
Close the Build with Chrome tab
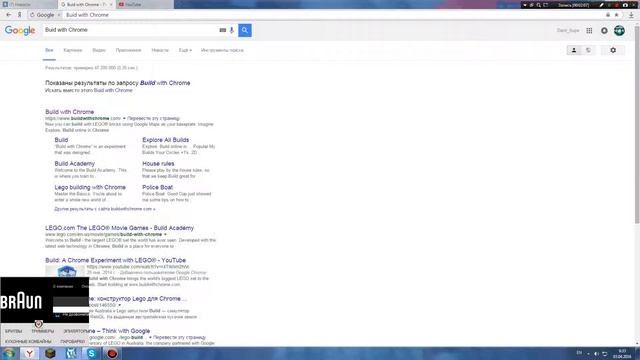click(x=111, y=4)
